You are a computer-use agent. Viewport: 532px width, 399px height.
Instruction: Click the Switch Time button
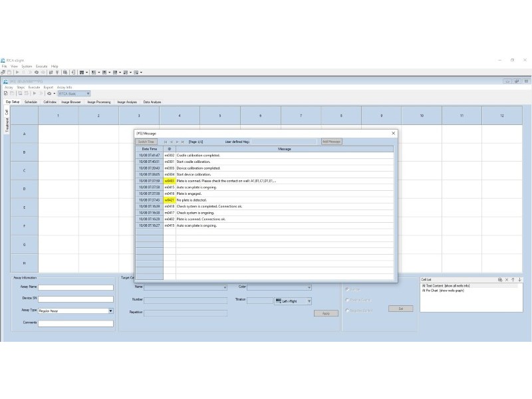tap(146, 142)
